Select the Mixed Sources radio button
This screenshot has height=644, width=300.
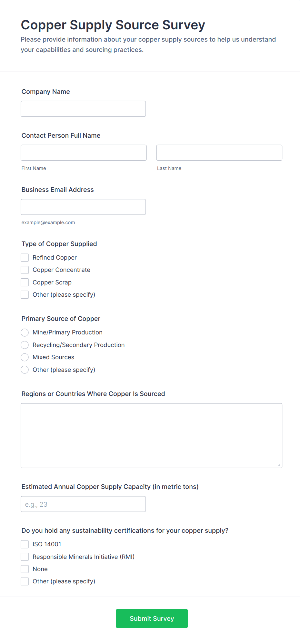[x=25, y=357]
